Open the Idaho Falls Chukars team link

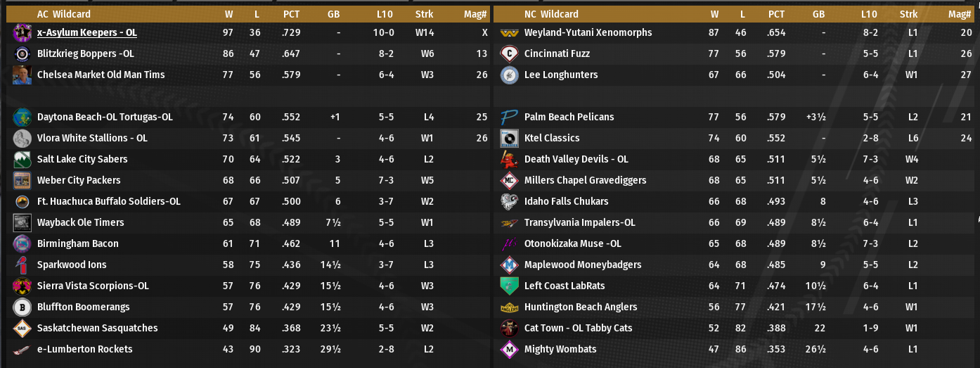click(566, 202)
